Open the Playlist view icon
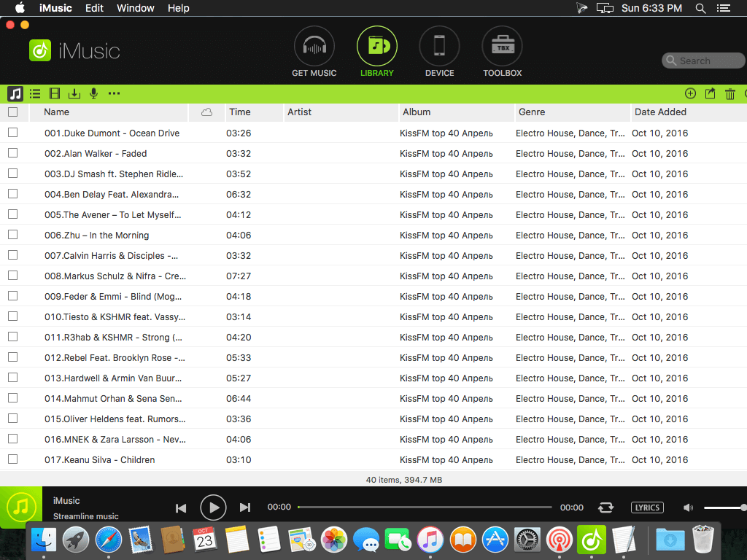Image resolution: width=747 pixels, height=560 pixels. coord(34,93)
